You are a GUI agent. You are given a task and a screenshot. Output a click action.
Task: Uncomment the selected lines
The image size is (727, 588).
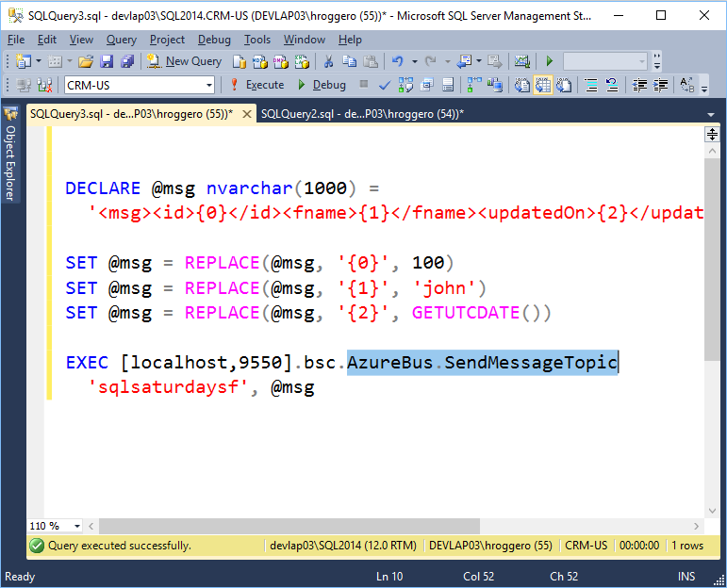click(x=612, y=85)
